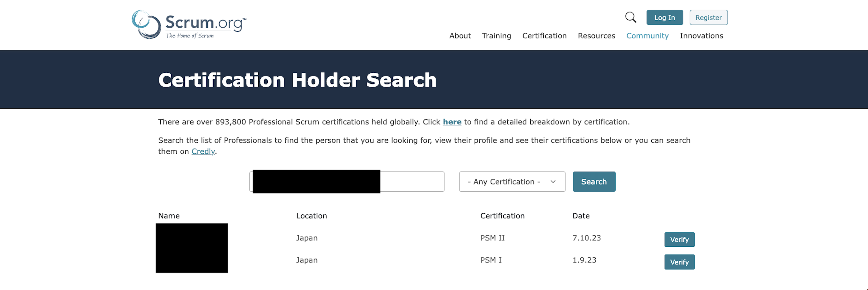Screen dimensions: 868x290
Task: Open the Any Certification dropdown
Action: 511,182
